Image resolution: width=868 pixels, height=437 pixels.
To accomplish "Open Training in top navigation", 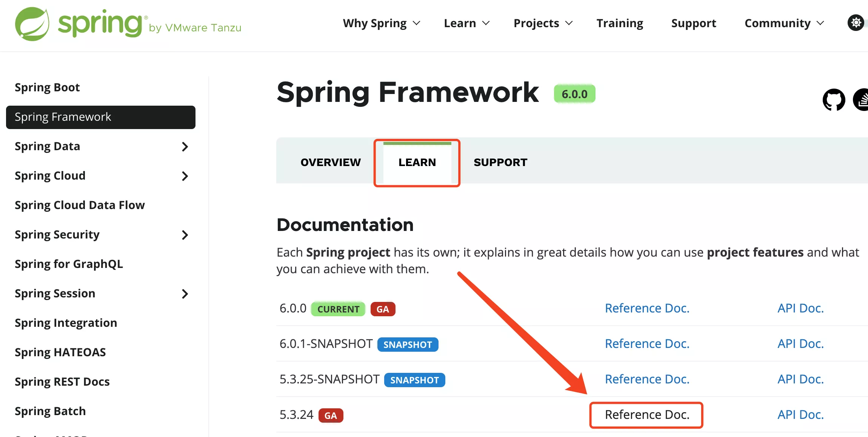I will 620,23.
